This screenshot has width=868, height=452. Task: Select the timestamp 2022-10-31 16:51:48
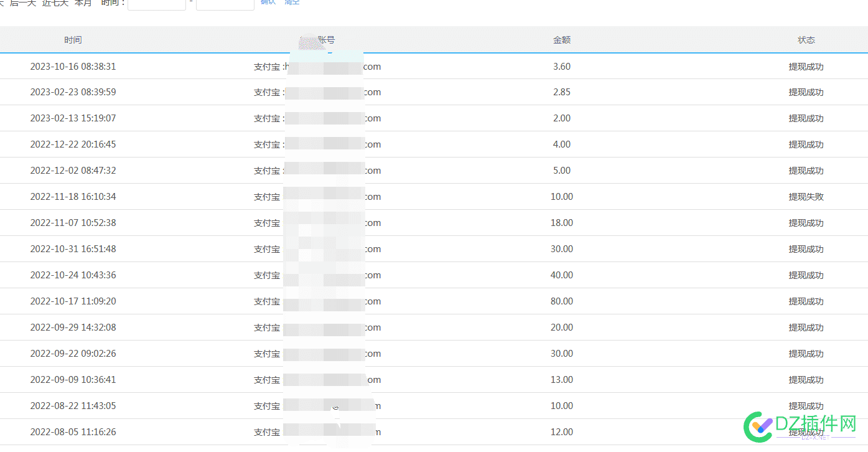pyautogui.click(x=73, y=249)
